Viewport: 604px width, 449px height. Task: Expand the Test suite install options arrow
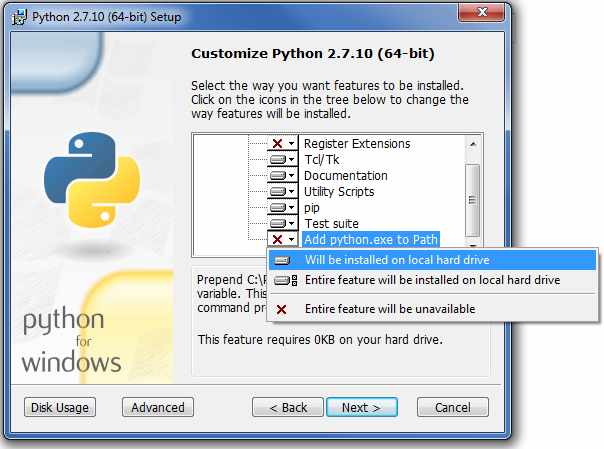click(x=291, y=224)
